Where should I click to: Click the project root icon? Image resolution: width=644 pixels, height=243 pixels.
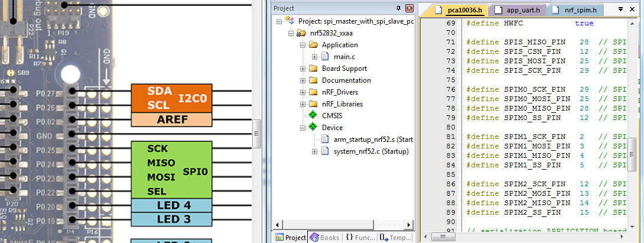pyautogui.click(x=290, y=21)
